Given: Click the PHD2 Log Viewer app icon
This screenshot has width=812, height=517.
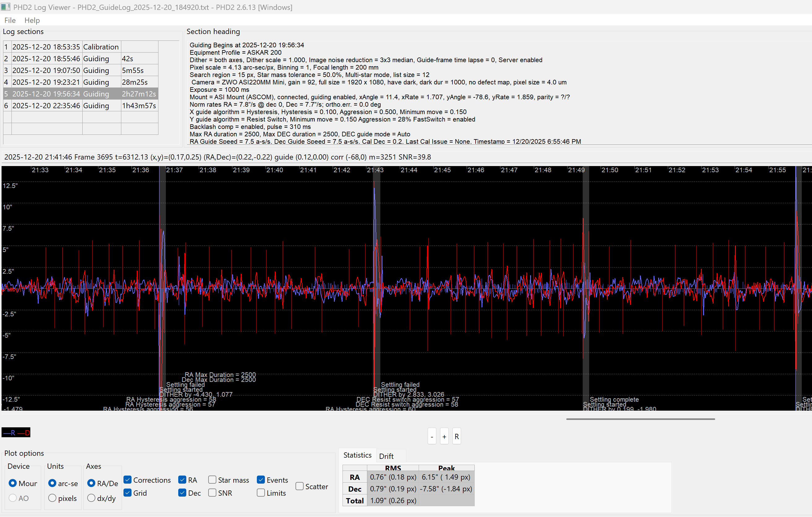Looking at the screenshot, I should click(x=6, y=7).
